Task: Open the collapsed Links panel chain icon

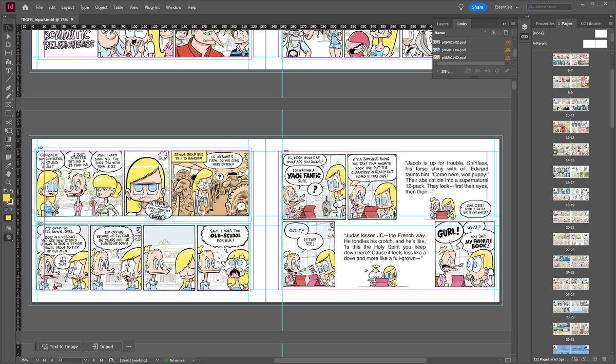Action: (524, 37)
